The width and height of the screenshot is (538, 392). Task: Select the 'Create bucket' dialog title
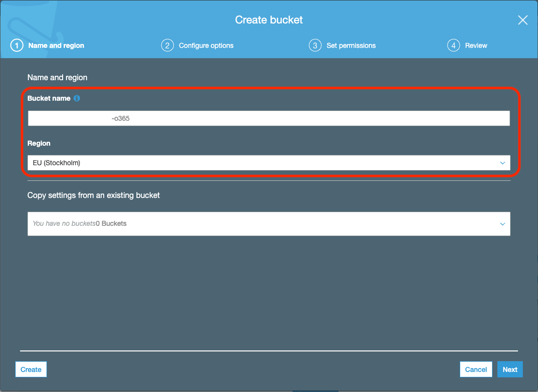click(269, 20)
